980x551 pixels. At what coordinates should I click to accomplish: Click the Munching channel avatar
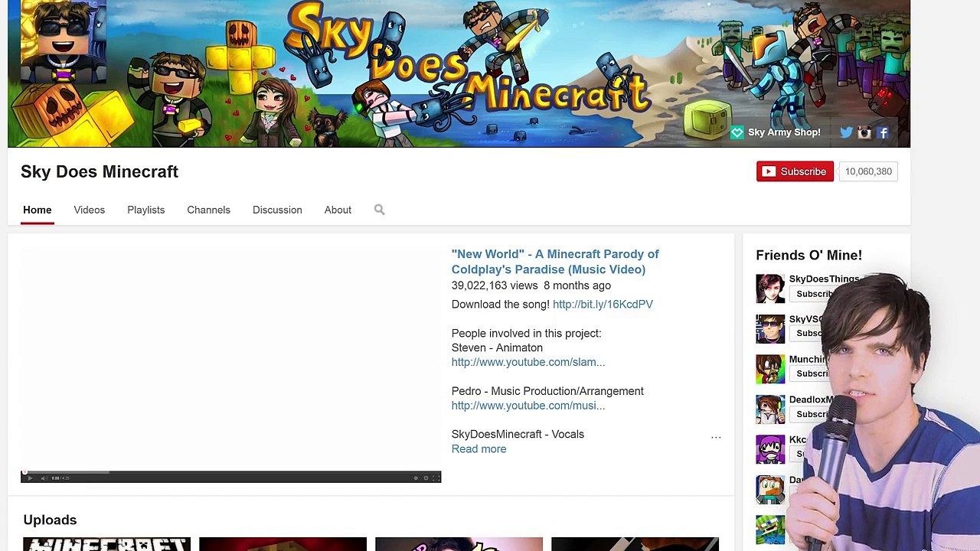770,369
